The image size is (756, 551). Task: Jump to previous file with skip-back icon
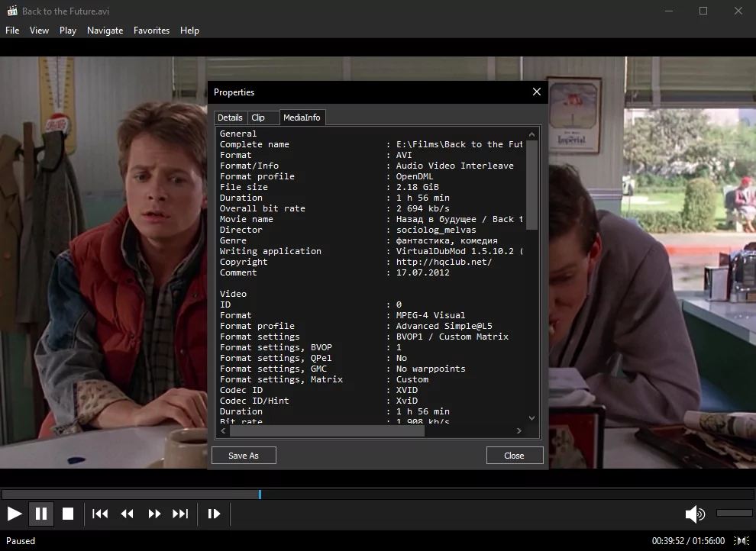pos(100,514)
